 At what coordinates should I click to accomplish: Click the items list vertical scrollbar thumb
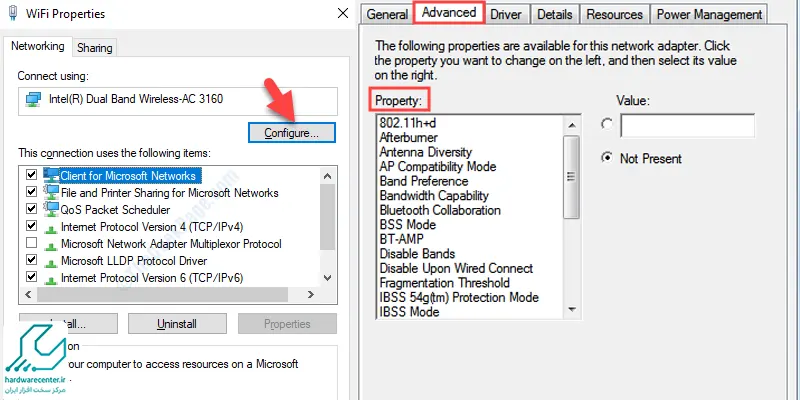point(328,217)
